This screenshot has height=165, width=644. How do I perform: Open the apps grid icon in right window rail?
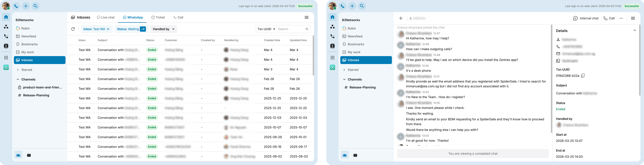click(x=332, y=58)
